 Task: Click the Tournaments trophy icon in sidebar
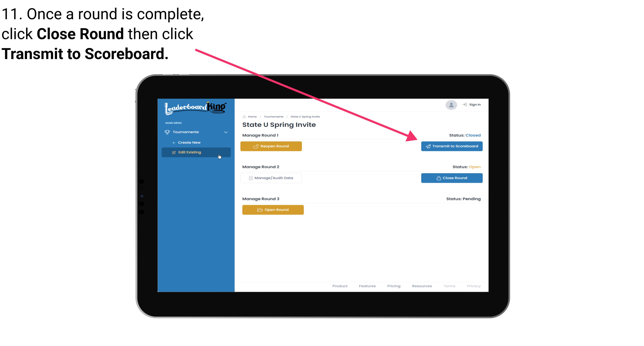pos(168,132)
